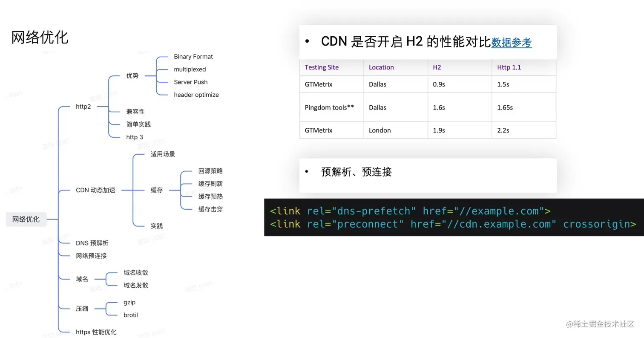Select the 域名 branch node

click(x=82, y=279)
